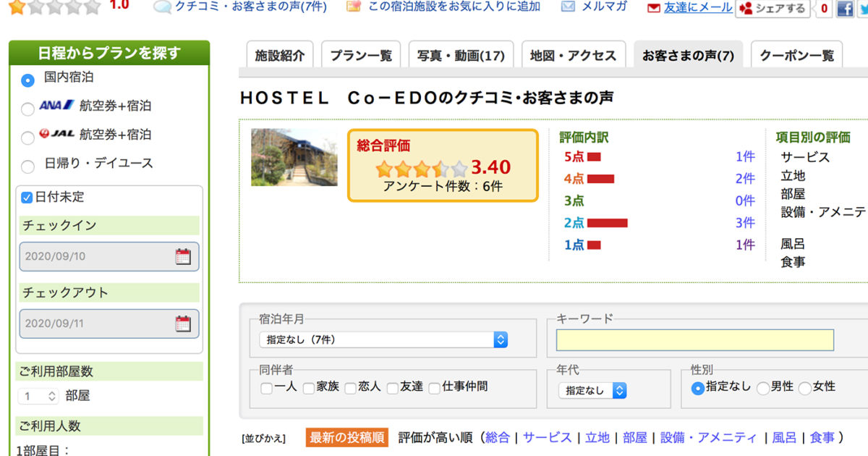Sort reviews by 立地 rating link
Image resolution: width=868 pixels, height=456 pixels.
[597, 437]
